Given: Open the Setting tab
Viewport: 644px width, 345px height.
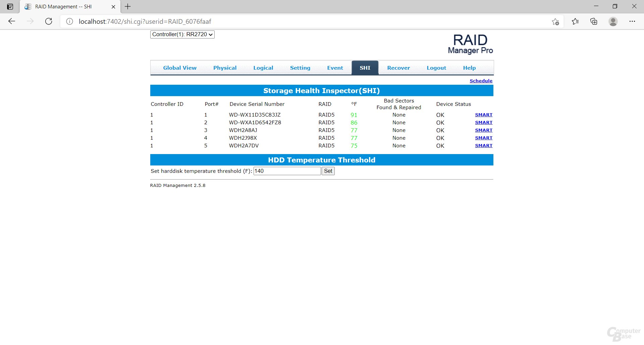Looking at the screenshot, I should [x=300, y=68].
